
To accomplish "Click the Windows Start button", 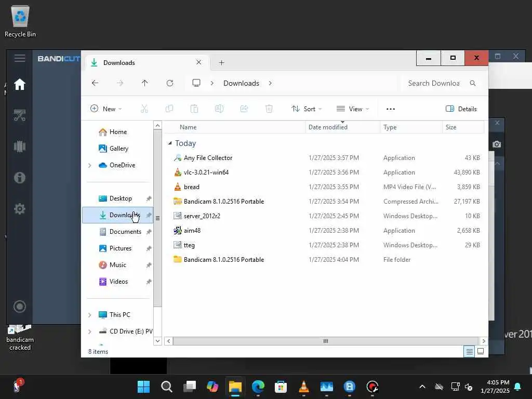I will tap(143, 387).
